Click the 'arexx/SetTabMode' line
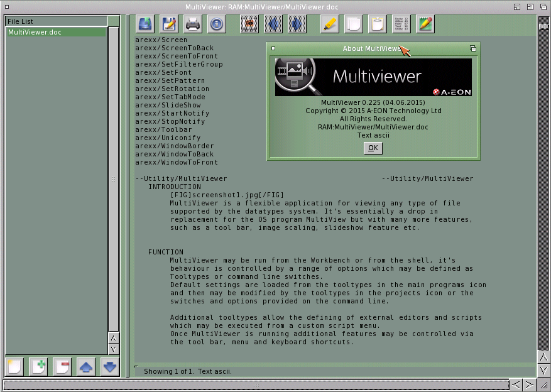Screen dimensions: 551x392 pos(170,97)
